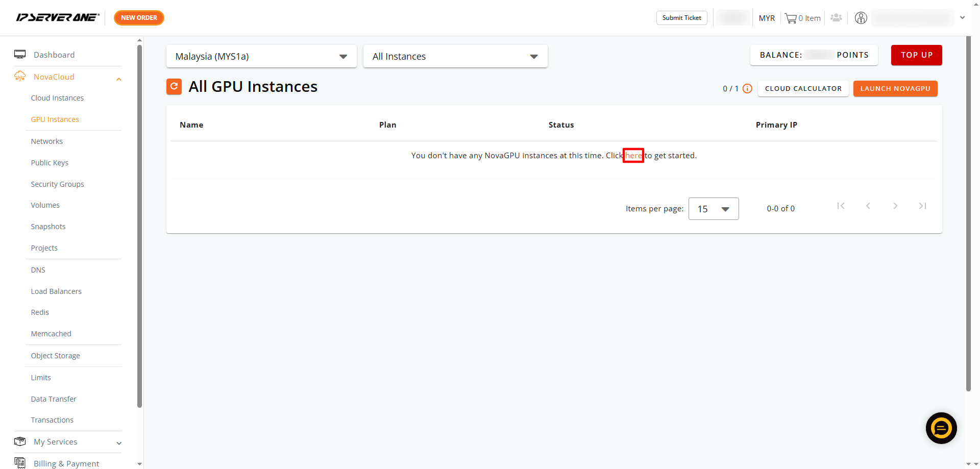Open Memcached in sidebar
The width and height of the screenshot is (980, 469).
pos(51,334)
